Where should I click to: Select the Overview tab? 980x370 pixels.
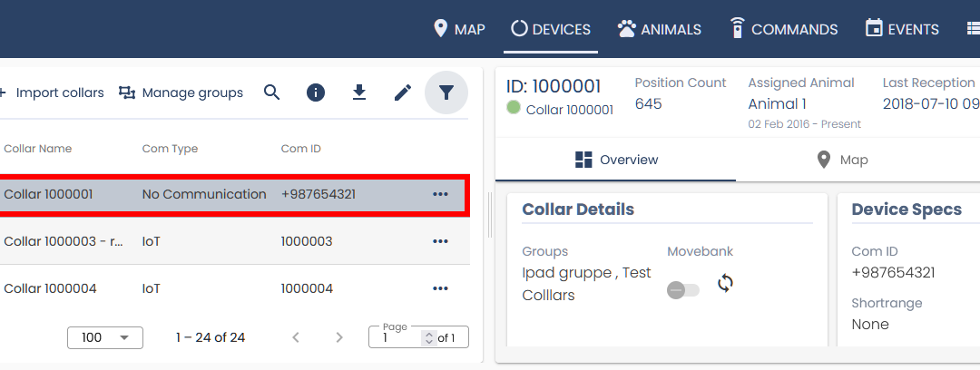(617, 161)
